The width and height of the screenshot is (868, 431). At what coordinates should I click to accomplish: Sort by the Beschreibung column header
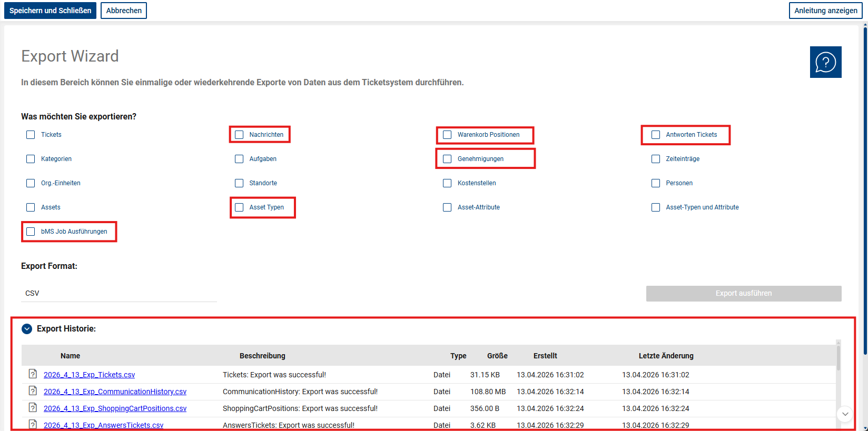pos(262,356)
